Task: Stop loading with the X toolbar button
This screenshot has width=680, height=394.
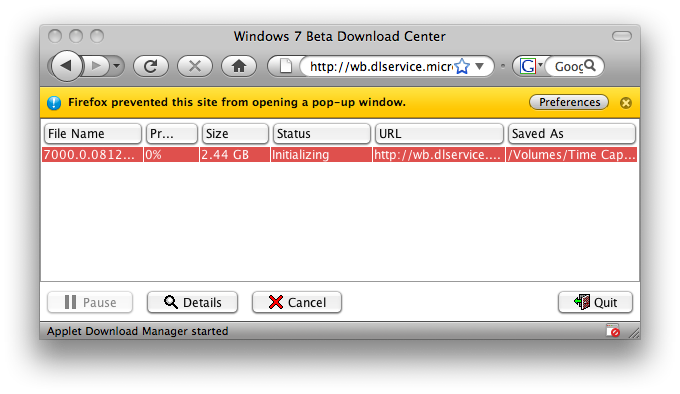Action: [195, 66]
